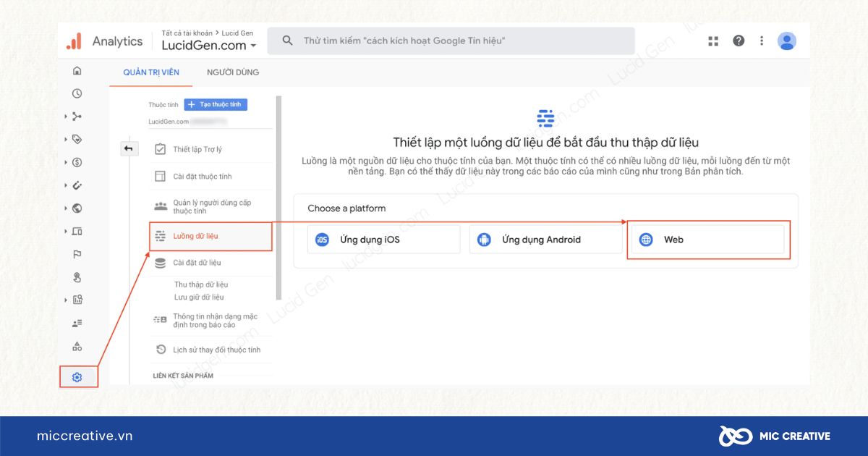The width and height of the screenshot is (868, 456).
Task: Open Thu thập dữ liệu sub-item
Action: (x=201, y=284)
